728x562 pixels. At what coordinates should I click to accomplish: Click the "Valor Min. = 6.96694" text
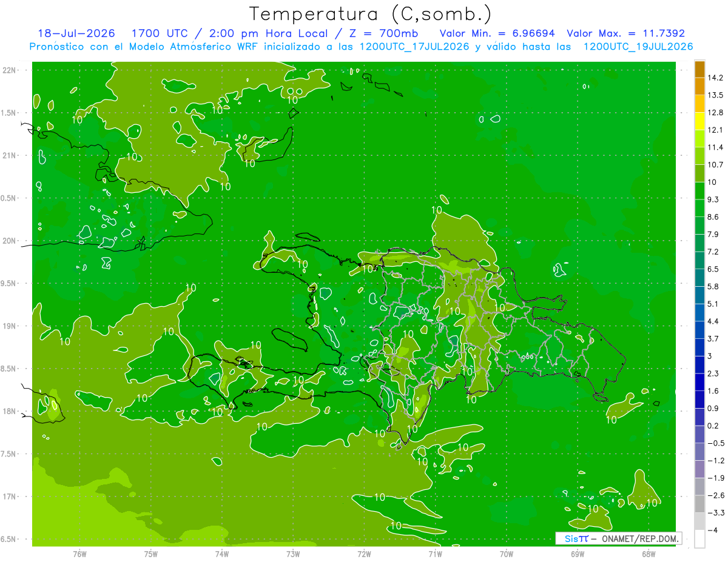497,33
